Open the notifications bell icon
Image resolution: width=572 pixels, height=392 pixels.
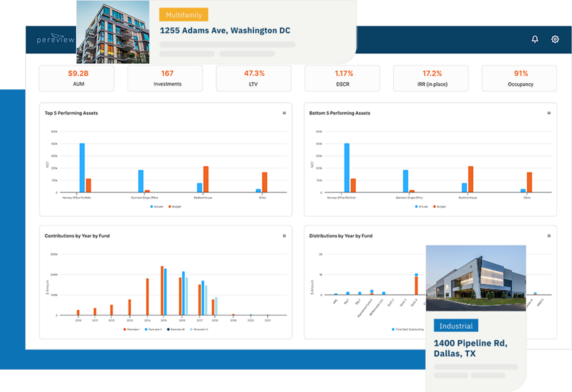click(x=535, y=39)
